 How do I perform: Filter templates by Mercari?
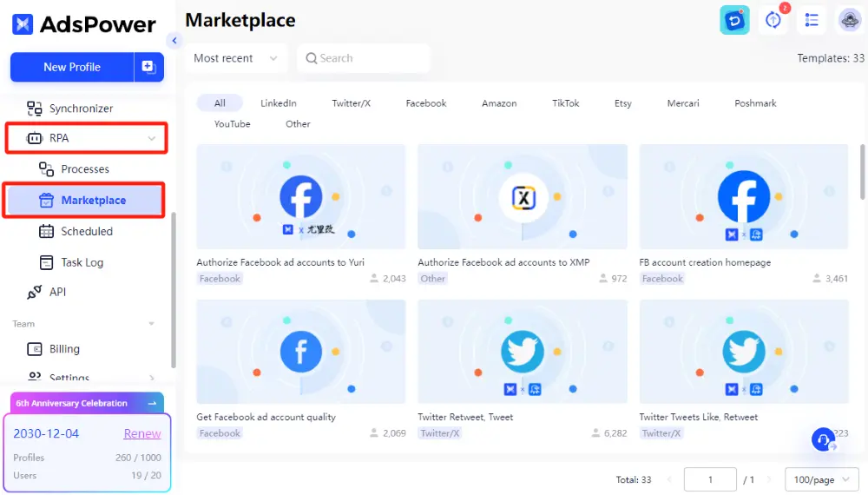click(682, 103)
